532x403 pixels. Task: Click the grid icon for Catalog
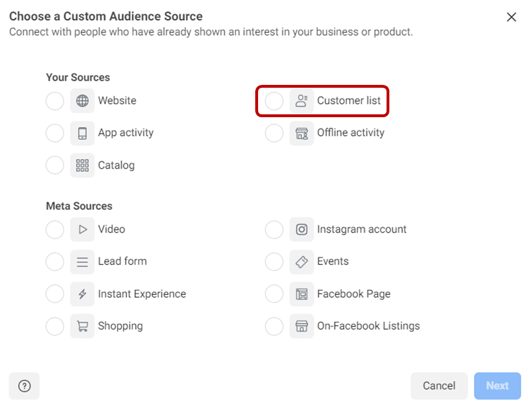83,166
